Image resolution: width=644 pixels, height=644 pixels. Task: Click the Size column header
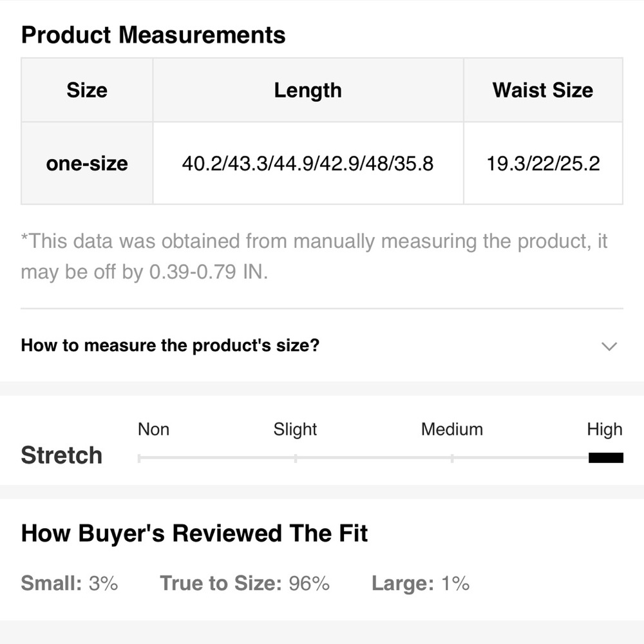tap(87, 90)
